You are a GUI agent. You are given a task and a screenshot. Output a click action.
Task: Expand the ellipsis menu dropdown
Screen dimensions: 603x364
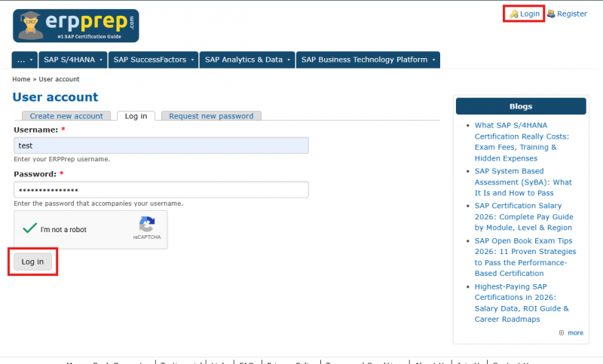25,60
